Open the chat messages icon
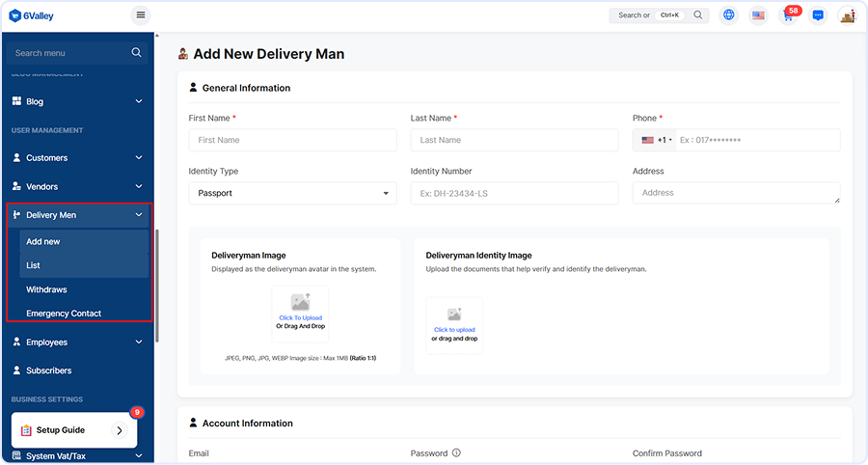The height and width of the screenshot is (465, 868). tap(818, 15)
